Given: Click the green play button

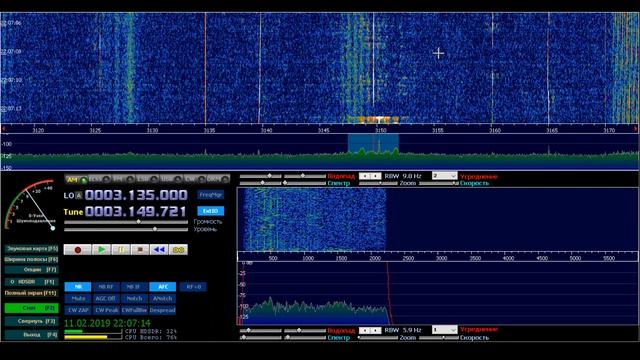Looking at the screenshot, I should click(101, 249).
